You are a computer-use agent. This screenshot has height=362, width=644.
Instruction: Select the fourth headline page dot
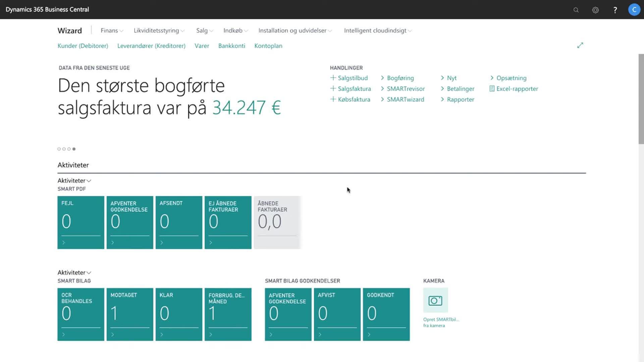[x=74, y=149]
